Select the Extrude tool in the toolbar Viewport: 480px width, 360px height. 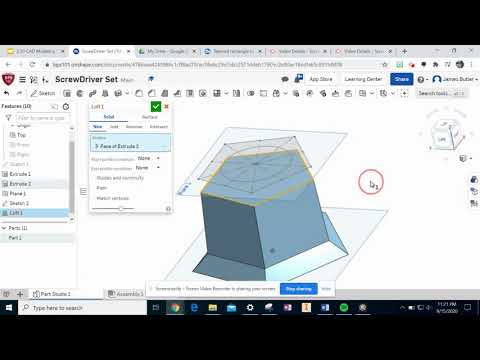[x=67, y=93]
